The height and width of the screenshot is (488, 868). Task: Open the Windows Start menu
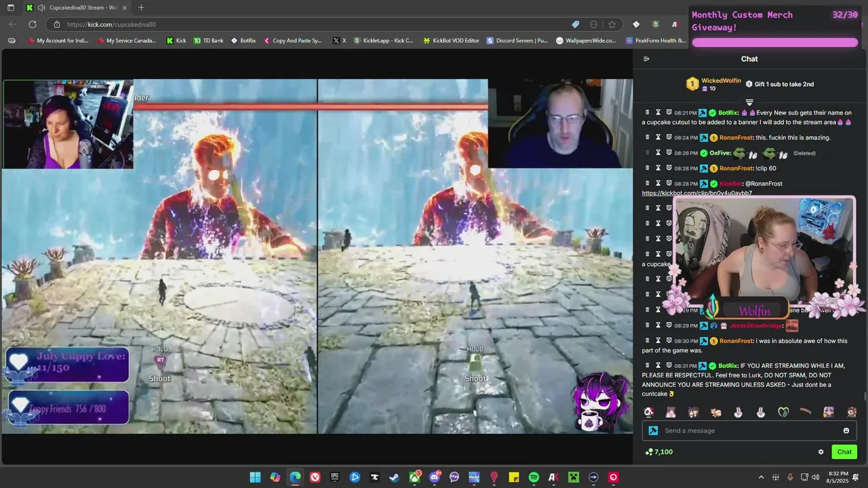click(x=255, y=477)
